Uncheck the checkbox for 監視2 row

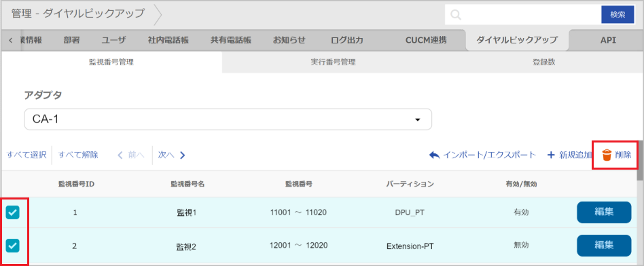pos(12,246)
